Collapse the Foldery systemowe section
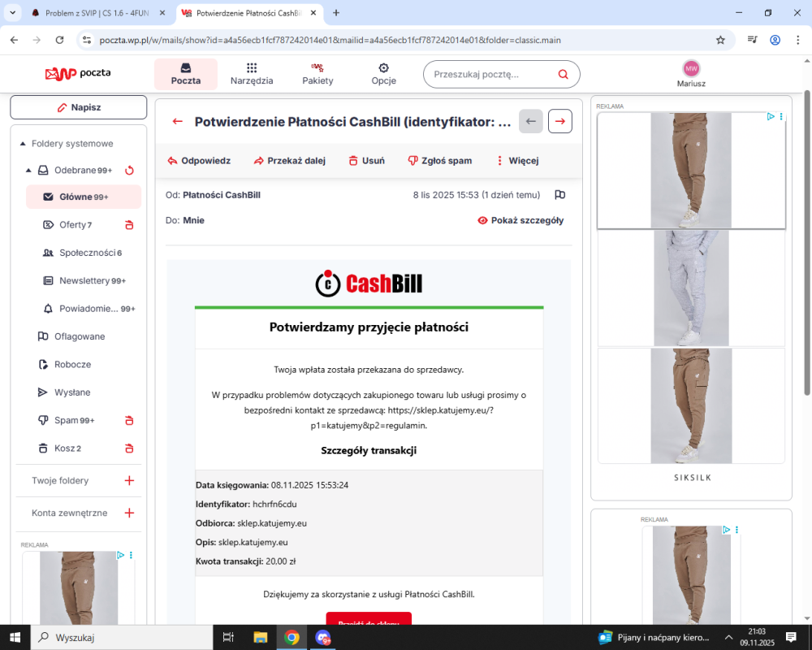 [x=23, y=144]
